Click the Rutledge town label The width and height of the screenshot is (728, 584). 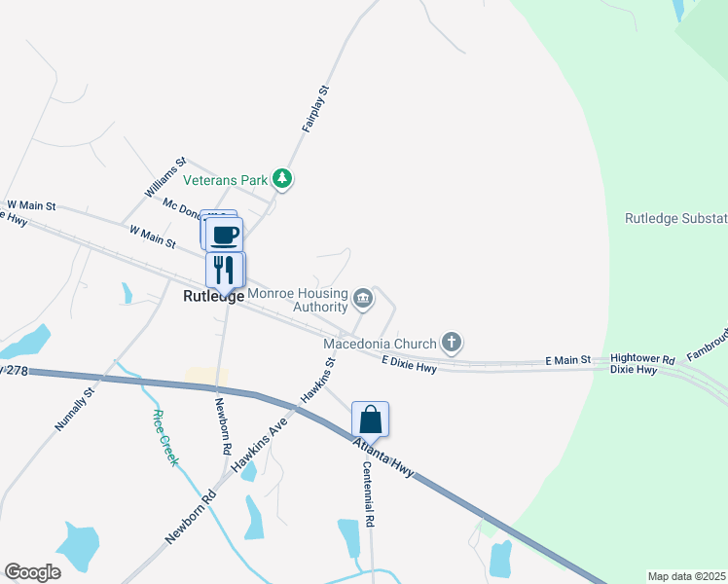pyautogui.click(x=213, y=296)
